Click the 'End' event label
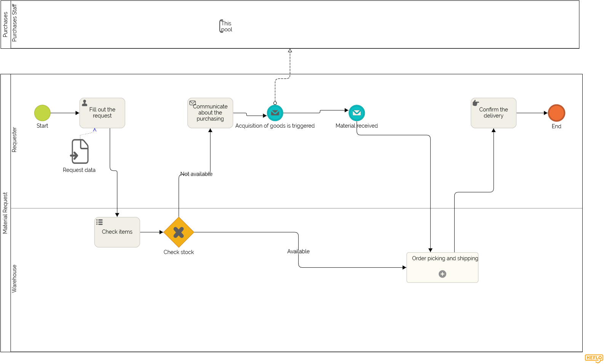Viewport: 604px width, 364px height. [556, 126]
